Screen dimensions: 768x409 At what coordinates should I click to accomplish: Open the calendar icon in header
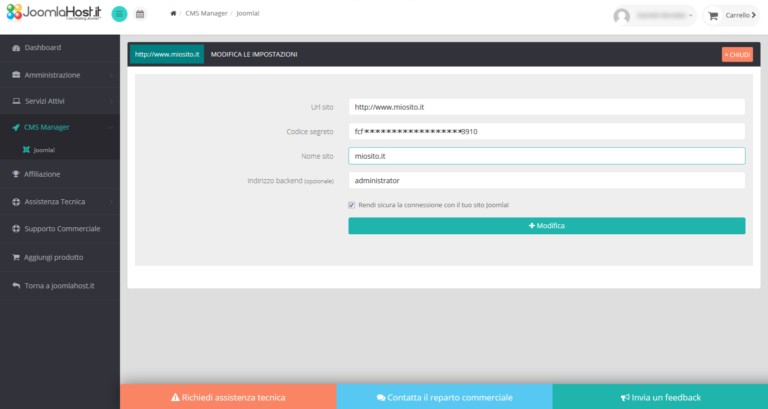click(140, 14)
